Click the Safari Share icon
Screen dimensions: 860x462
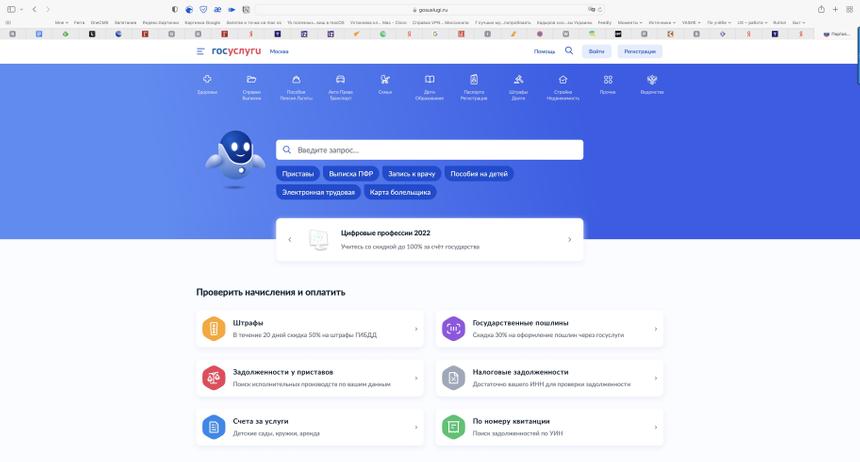point(821,9)
